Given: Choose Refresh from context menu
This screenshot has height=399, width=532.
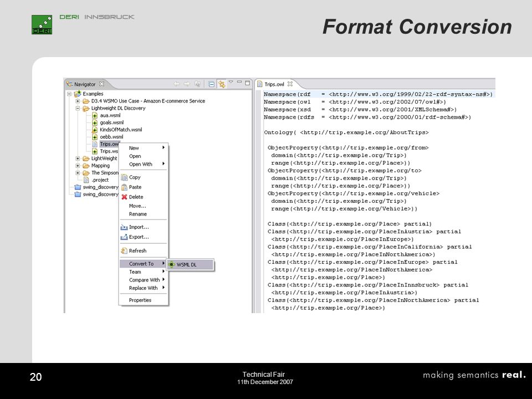Looking at the screenshot, I should point(144,250).
